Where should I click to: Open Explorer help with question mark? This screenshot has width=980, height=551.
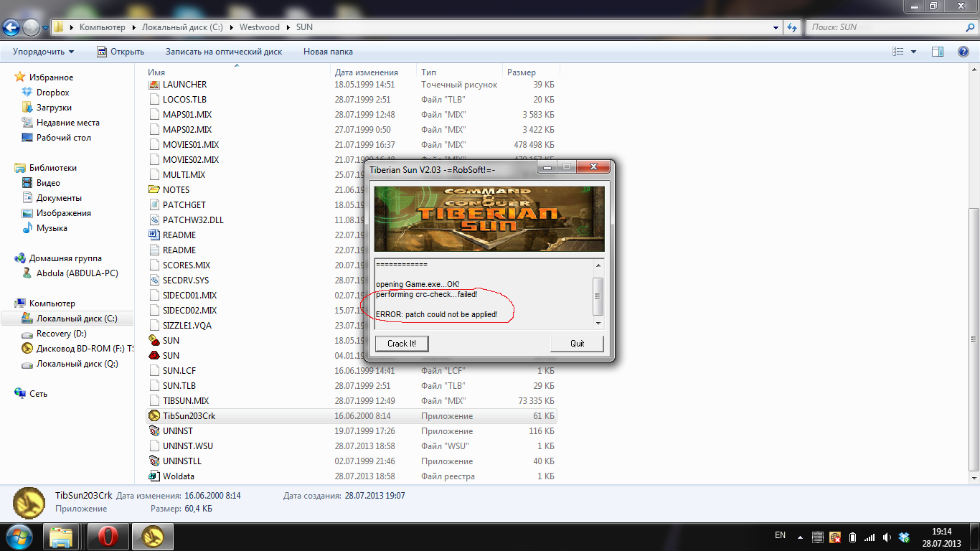click(963, 52)
